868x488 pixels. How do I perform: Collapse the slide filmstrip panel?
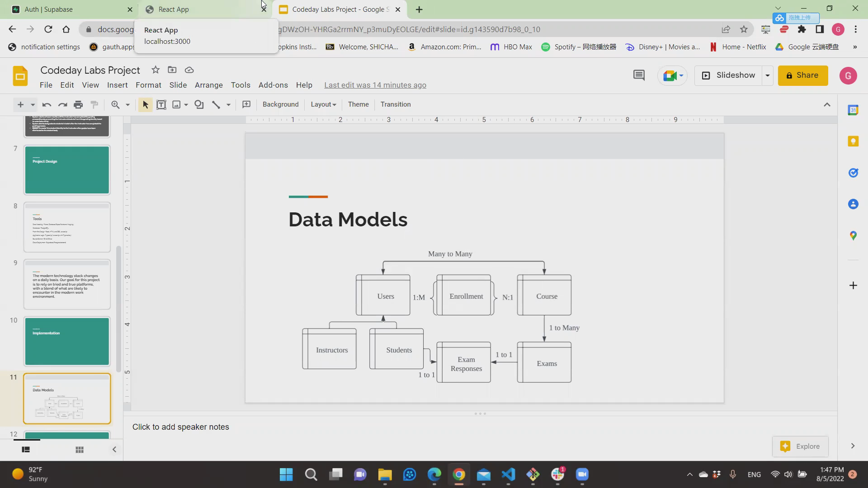(114, 450)
